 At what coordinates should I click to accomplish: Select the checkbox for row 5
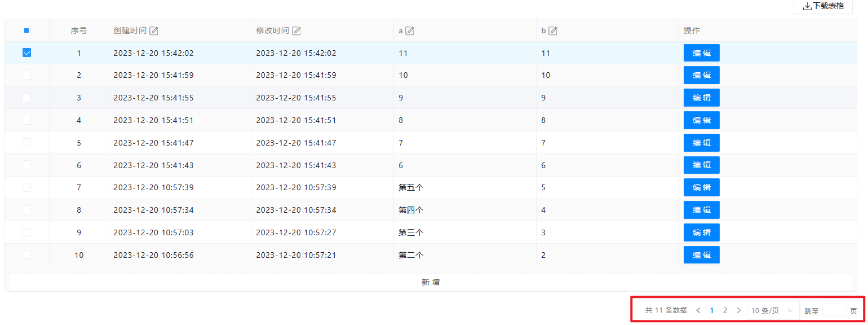pyautogui.click(x=26, y=143)
